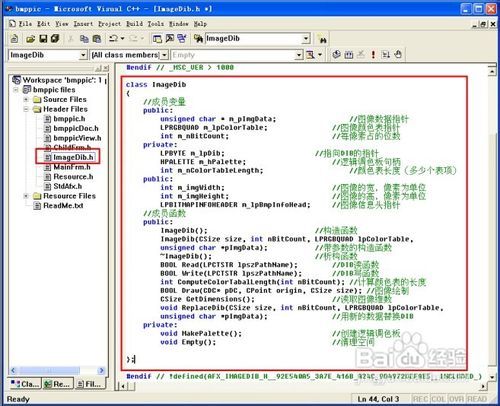Select bmppicDoc.h in the file tree
The image size is (500, 406).
click(76, 128)
